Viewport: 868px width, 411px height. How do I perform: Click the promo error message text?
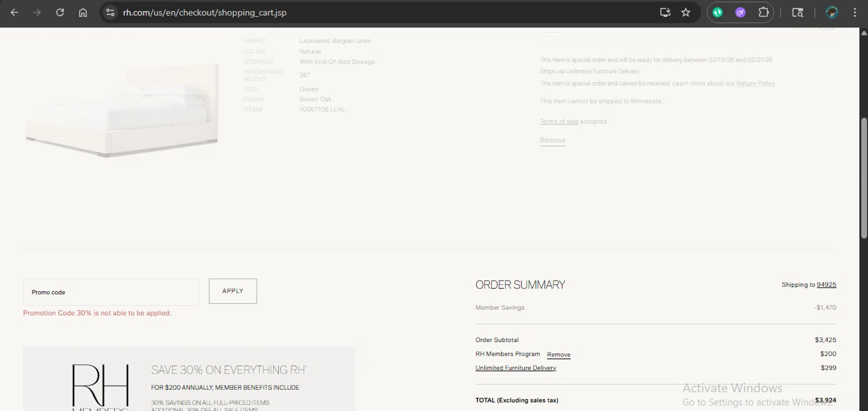(x=97, y=313)
